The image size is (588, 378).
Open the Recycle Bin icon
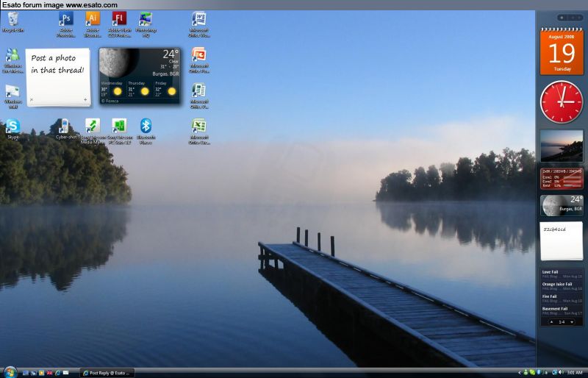(13, 22)
